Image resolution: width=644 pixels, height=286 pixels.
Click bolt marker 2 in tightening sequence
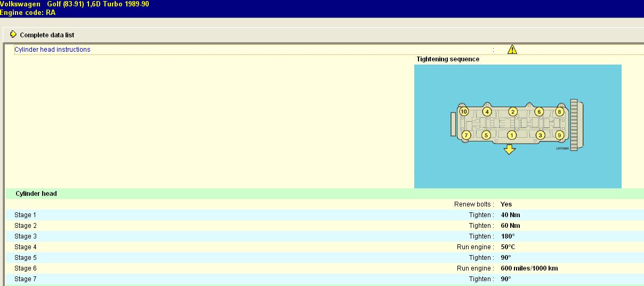[513, 112]
